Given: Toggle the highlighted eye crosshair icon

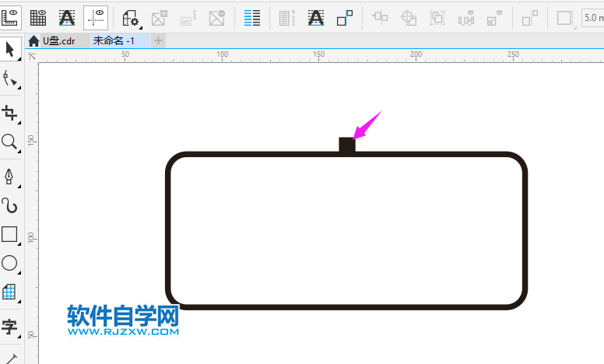Looking at the screenshot, I should (95, 16).
